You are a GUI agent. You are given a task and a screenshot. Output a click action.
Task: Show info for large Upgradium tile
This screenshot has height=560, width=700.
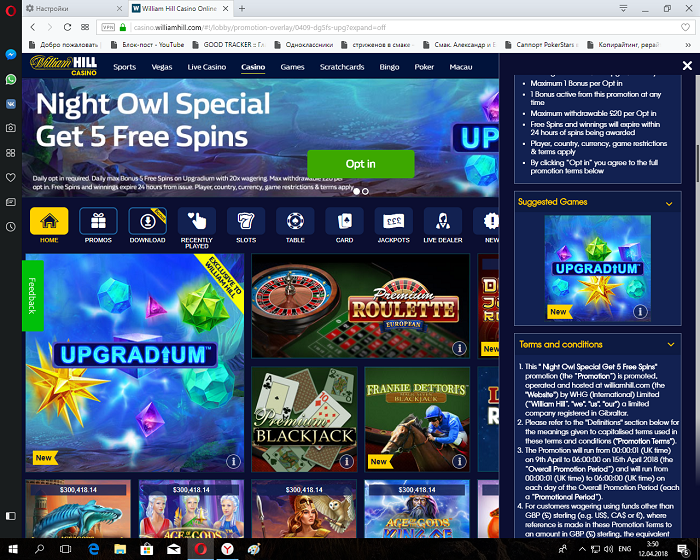point(233,461)
